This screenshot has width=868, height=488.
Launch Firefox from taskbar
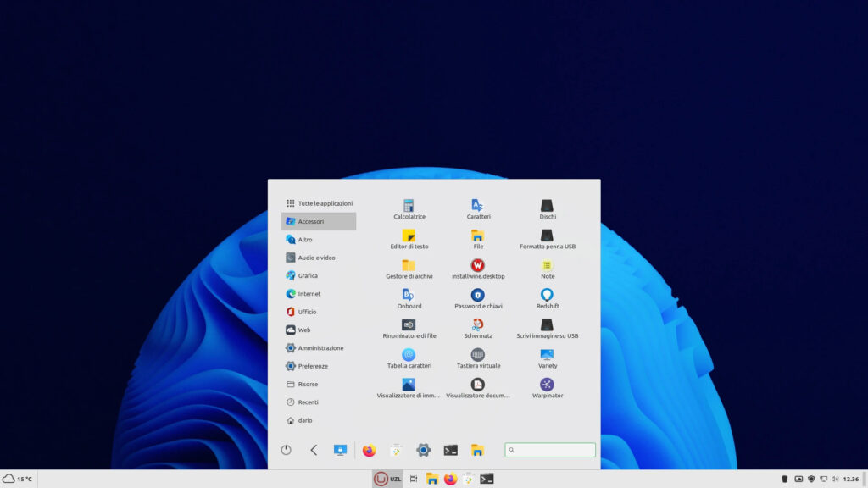pos(450,479)
